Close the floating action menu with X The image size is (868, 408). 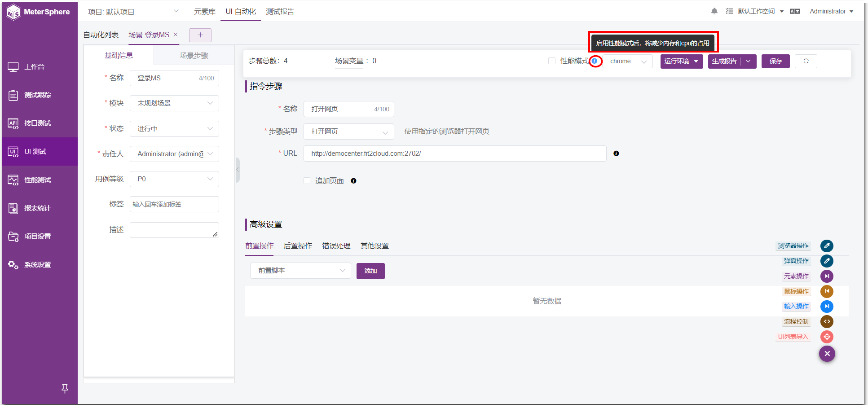click(x=827, y=354)
